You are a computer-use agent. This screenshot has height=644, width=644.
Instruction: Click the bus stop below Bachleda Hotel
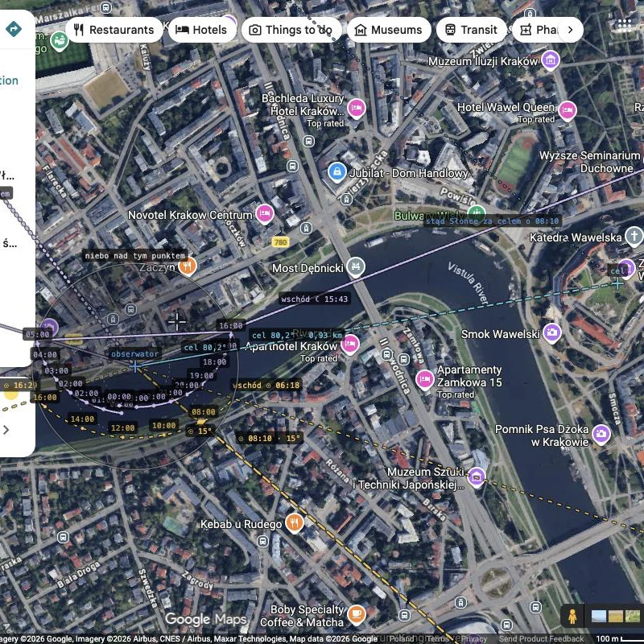(x=309, y=142)
